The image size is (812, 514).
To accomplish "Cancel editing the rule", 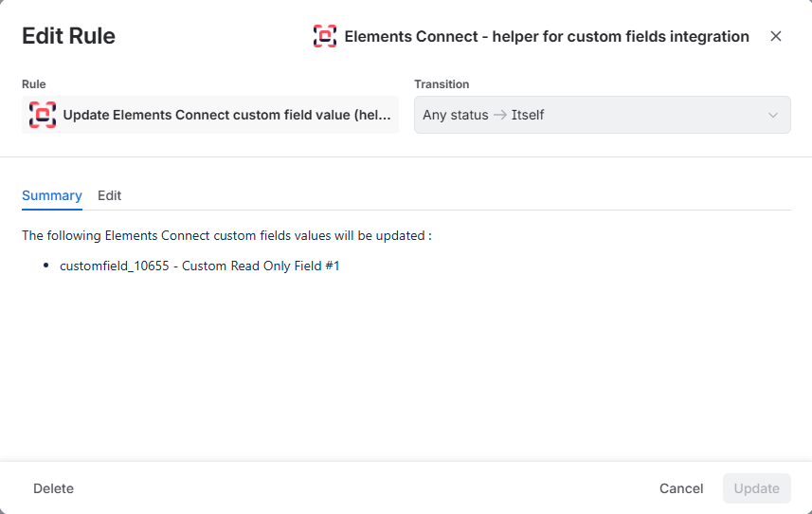I will (x=681, y=488).
